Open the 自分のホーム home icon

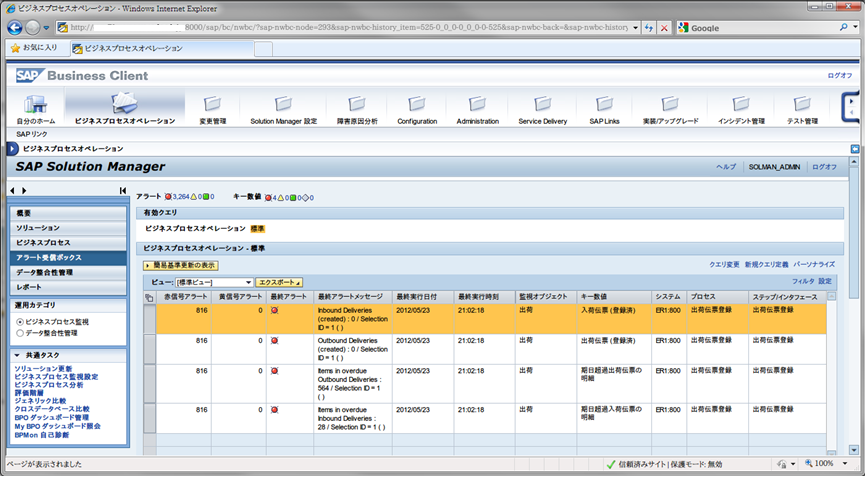click(35, 104)
